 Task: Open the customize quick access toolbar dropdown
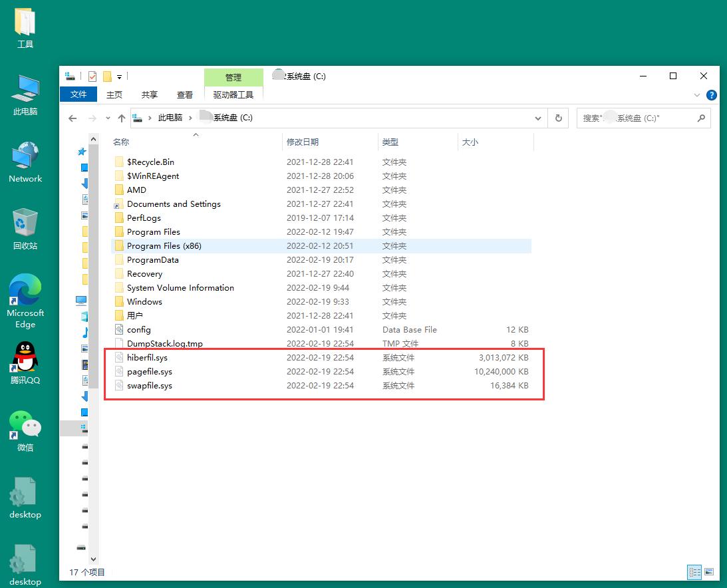pos(120,76)
